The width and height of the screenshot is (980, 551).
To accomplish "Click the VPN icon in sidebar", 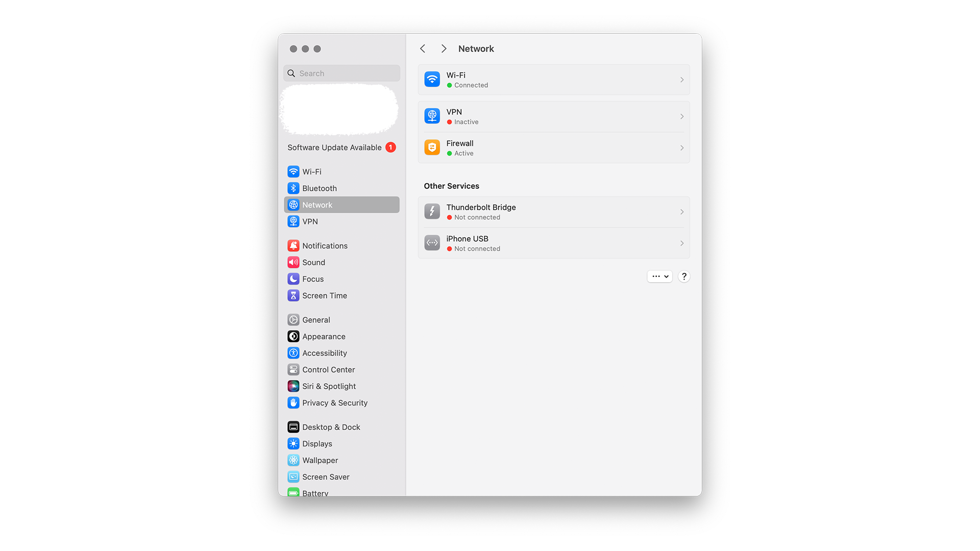I will click(293, 221).
